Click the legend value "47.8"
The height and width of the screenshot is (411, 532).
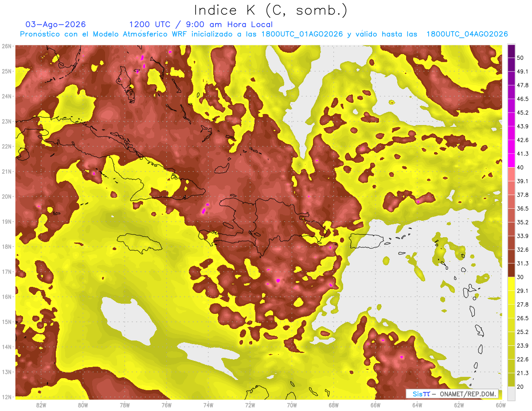click(x=522, y=85)
